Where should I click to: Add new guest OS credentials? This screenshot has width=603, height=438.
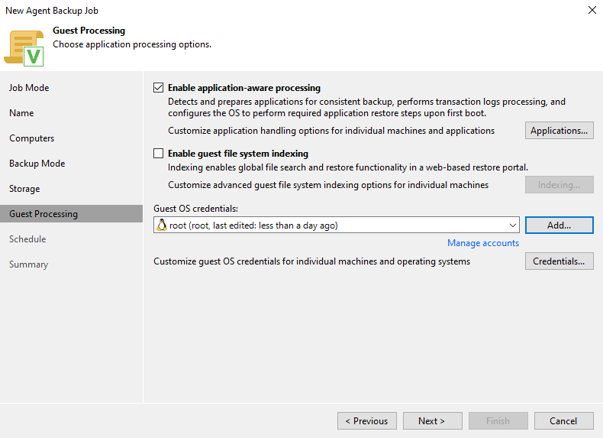tap(559, 225)
